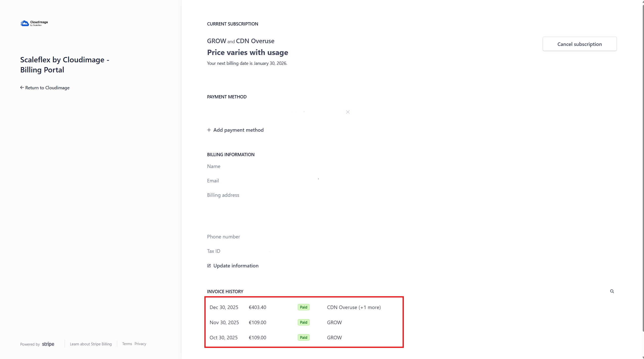The image size is (644, 359).
Task: Click the plus icon to add payment
Action: coord(209,130)
